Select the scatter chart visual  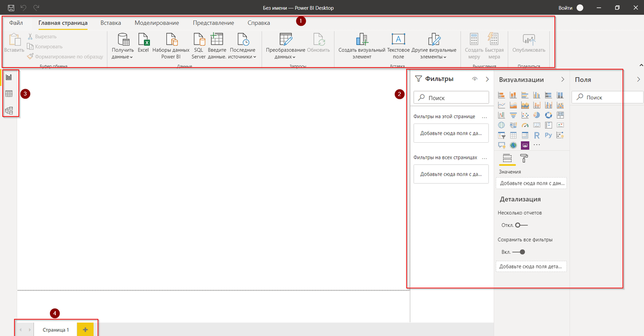[525, 115]
